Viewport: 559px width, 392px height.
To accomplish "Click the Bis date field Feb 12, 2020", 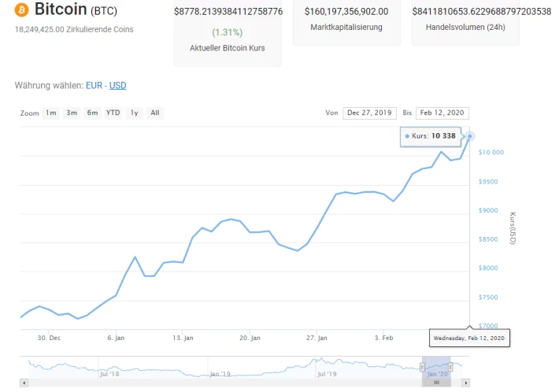I will click(442, 113).
